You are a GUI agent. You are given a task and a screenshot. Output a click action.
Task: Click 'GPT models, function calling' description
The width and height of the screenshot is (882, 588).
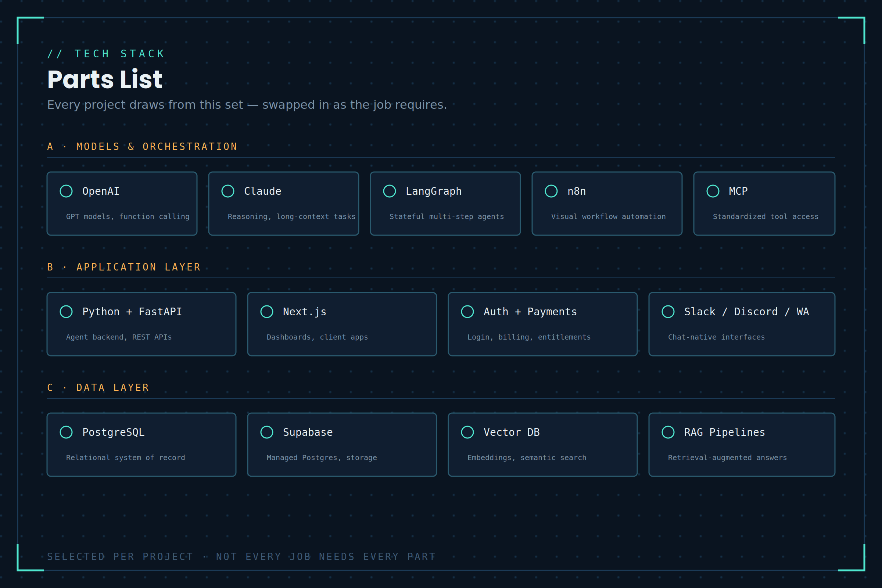(128, 216)
